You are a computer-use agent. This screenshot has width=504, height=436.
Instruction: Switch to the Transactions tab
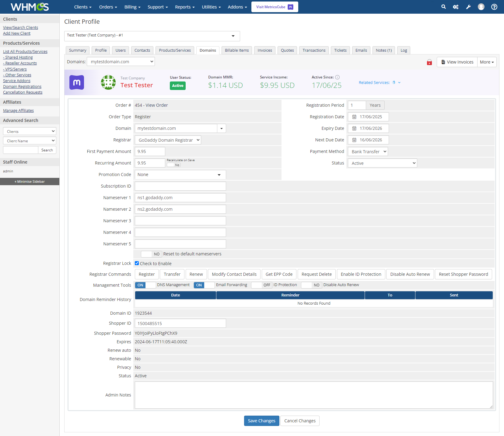[x=314, y=50]
